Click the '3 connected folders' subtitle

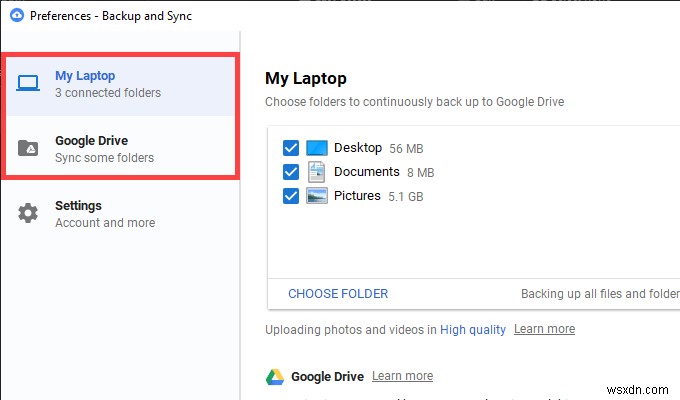[x=108, y=93]
